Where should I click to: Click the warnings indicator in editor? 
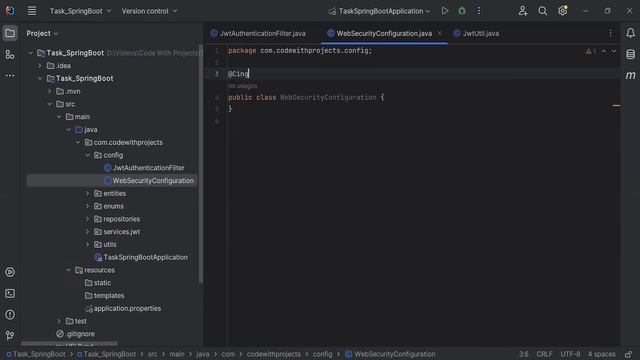[591, 51]
